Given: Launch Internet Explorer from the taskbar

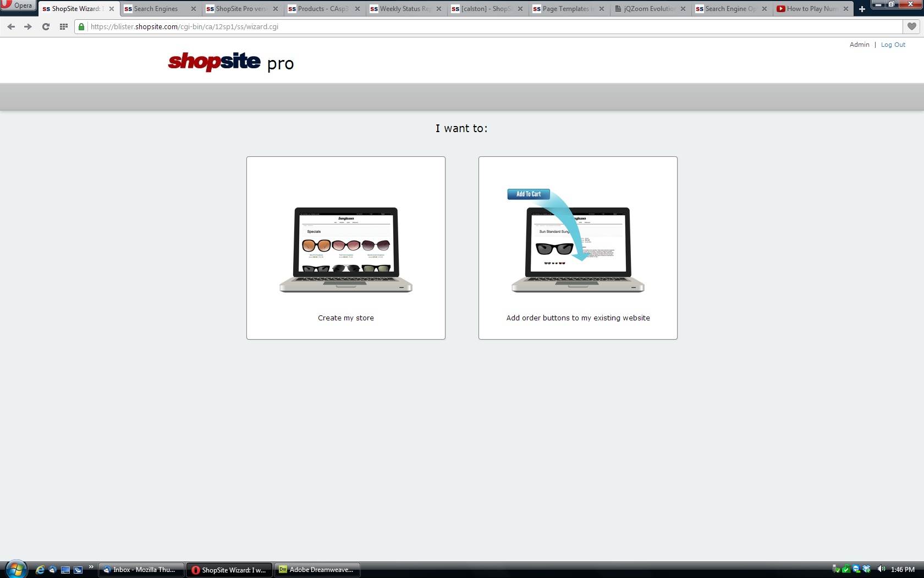Looking at the screenshot, I should coord(40,570).
